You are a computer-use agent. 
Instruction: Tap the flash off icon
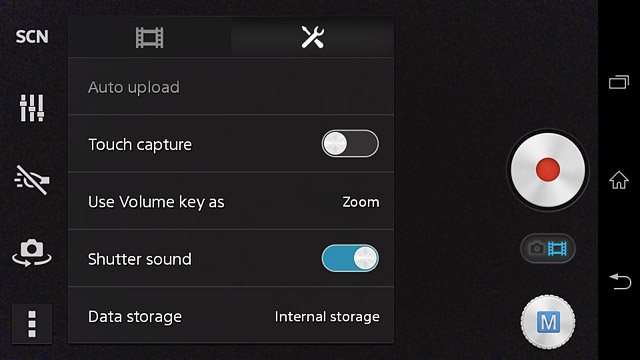(32, 180)
